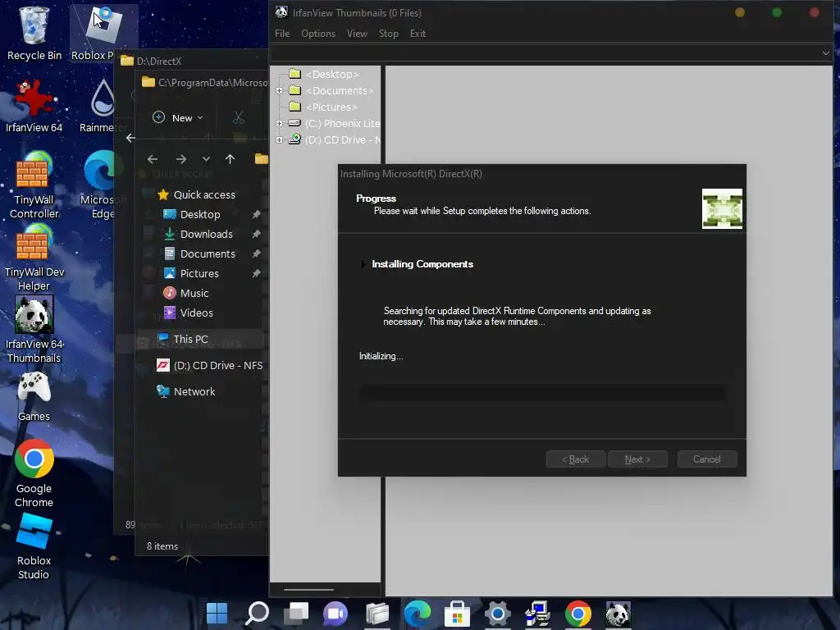The image size is (840, 630).
Task: Expand the (D:) CD Drive tree node in IrfanView
Action: 279,139
